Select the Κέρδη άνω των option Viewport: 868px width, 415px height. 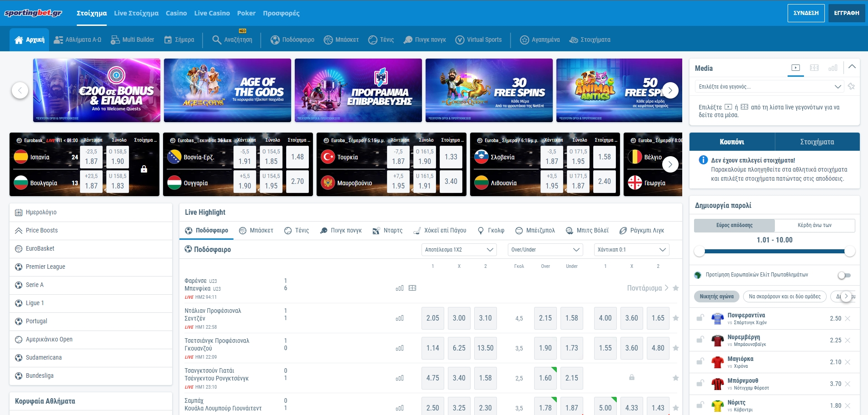click(x=815, y=225)
